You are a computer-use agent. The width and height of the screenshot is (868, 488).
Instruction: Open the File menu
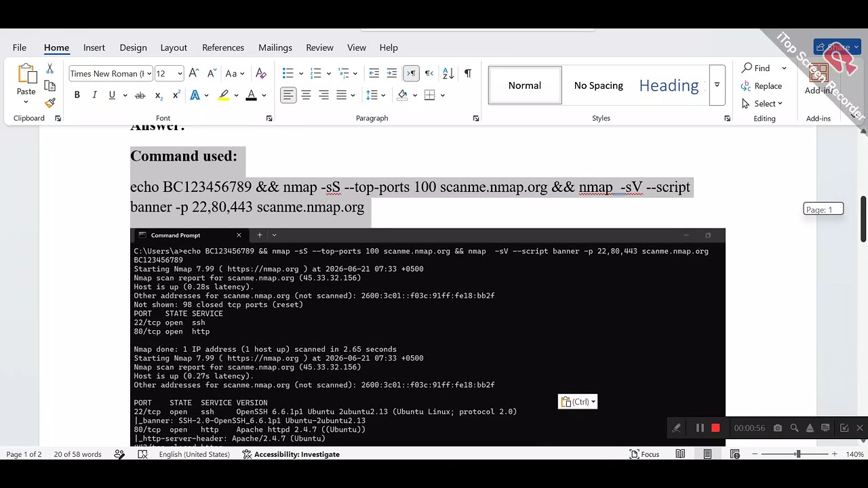click(x=20, y=47)
